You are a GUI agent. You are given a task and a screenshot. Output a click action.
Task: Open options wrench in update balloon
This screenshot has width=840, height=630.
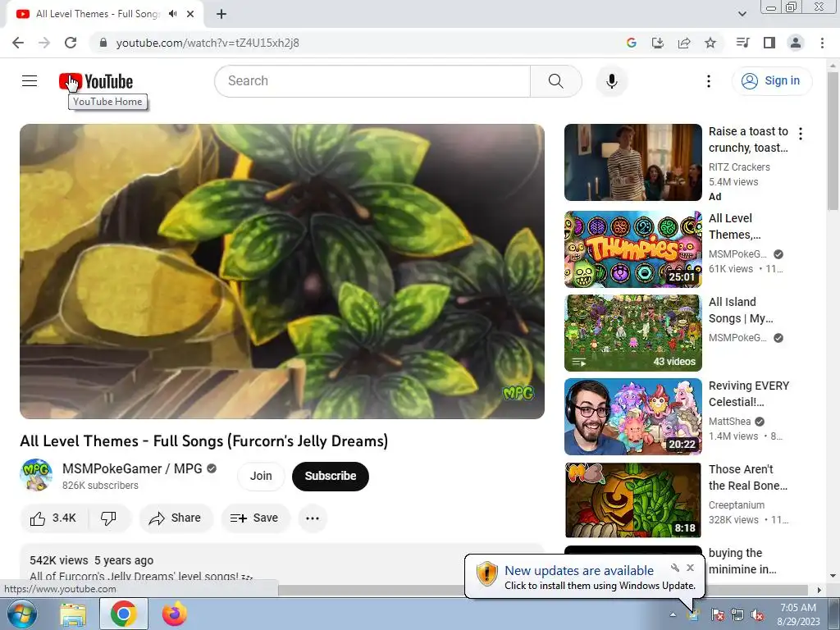coord(675,568)
